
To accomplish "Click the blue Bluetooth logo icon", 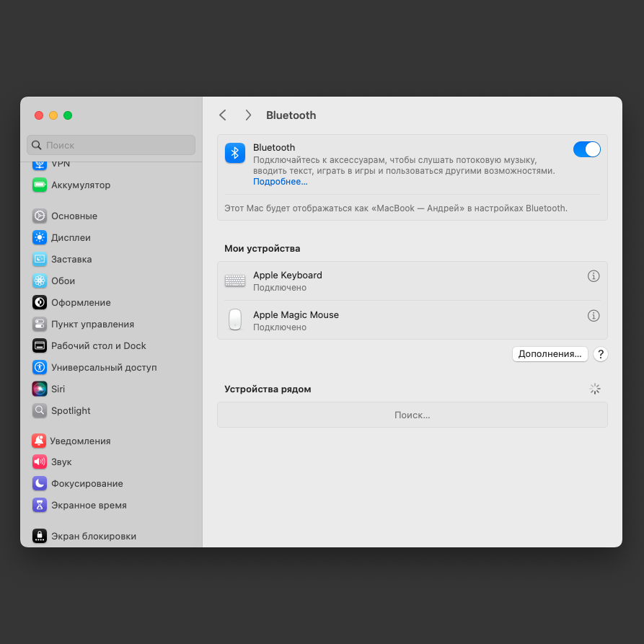I will point(235,153).
